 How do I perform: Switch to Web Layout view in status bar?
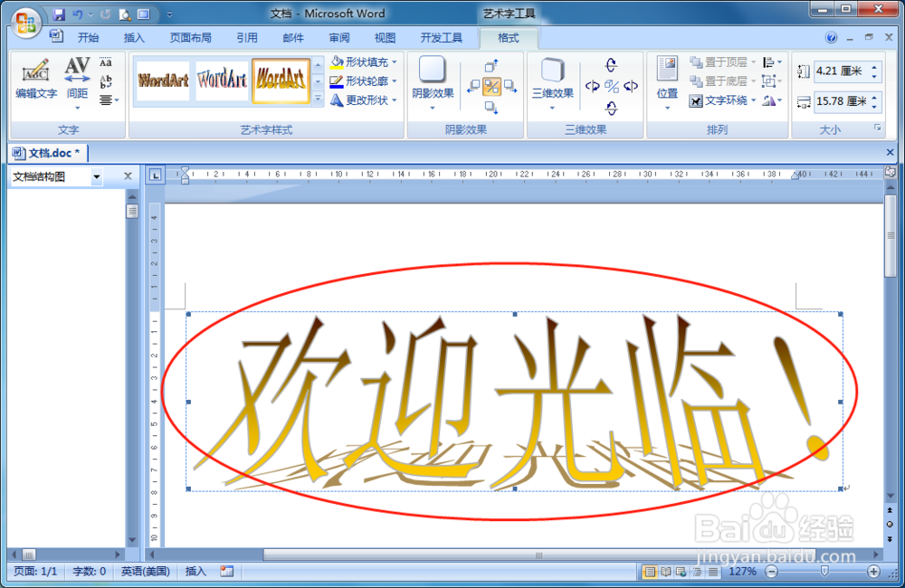click(680, 572)
